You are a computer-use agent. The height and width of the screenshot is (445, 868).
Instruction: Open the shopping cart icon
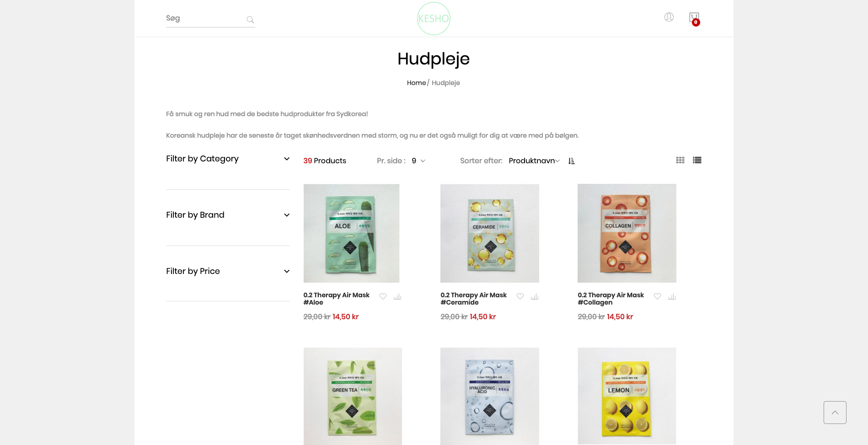click(694, 18)
